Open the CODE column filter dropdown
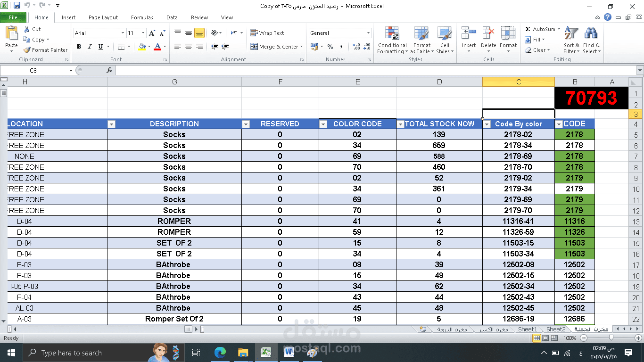This screenshot has width=644, height=362. pos(559,124)
